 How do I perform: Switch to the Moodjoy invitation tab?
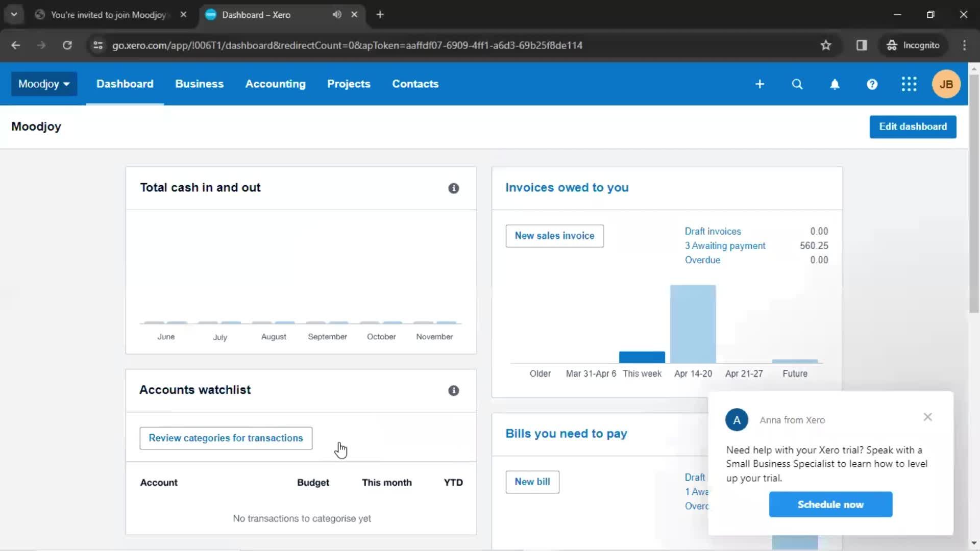(108, 15)
